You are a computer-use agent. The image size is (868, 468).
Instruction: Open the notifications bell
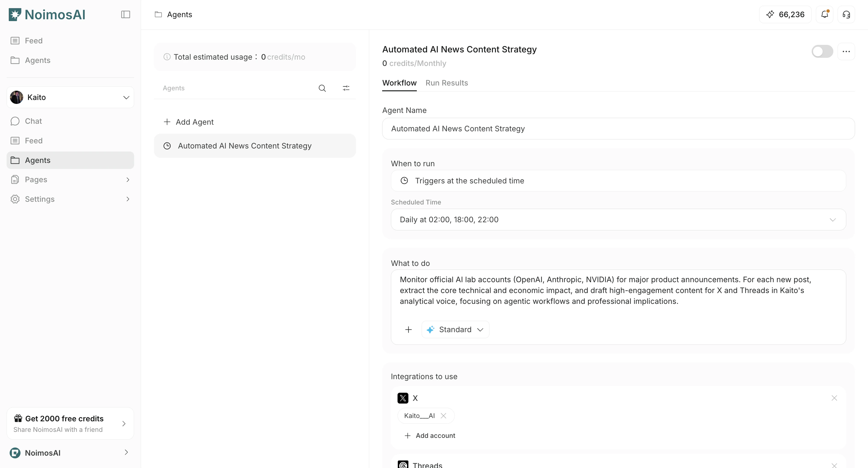coord(824,14)
